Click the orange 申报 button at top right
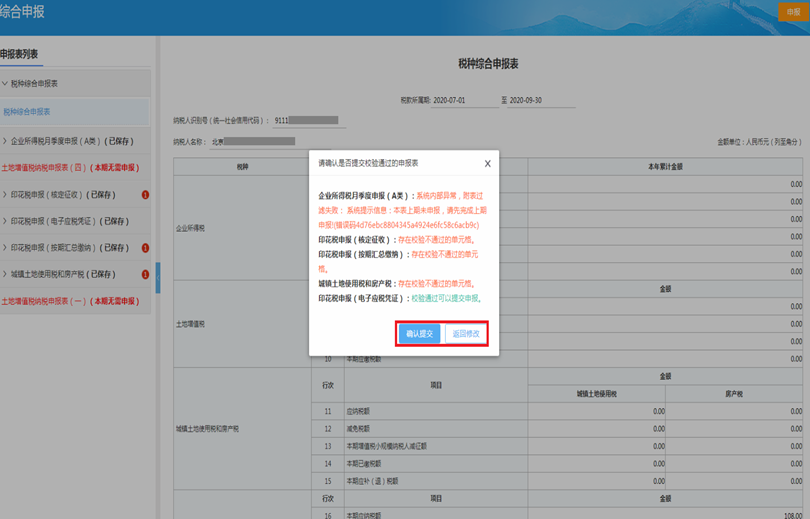Image resolution: width=810 pixels, height=519 pixels. 793,12
